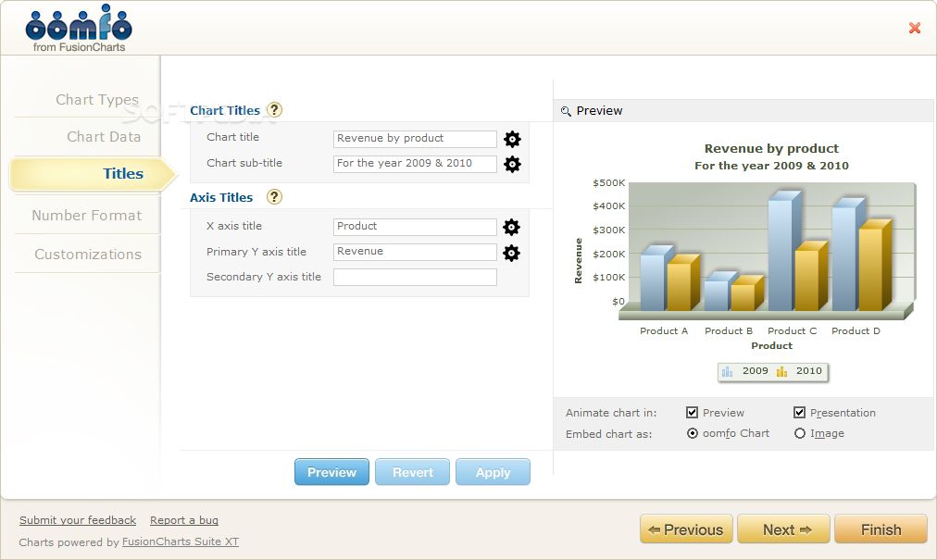The height and width of the screenshot is (560, 937).
Task: Click the '$500K' y-axis value
Action: [609, 183]
